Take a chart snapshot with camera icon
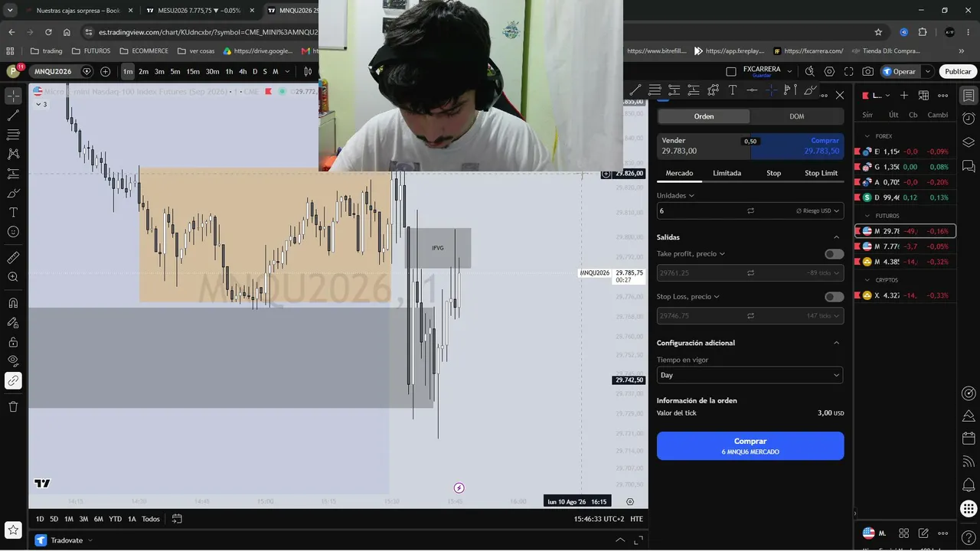This screenshot has width=980, height=551. click(867, 71)
